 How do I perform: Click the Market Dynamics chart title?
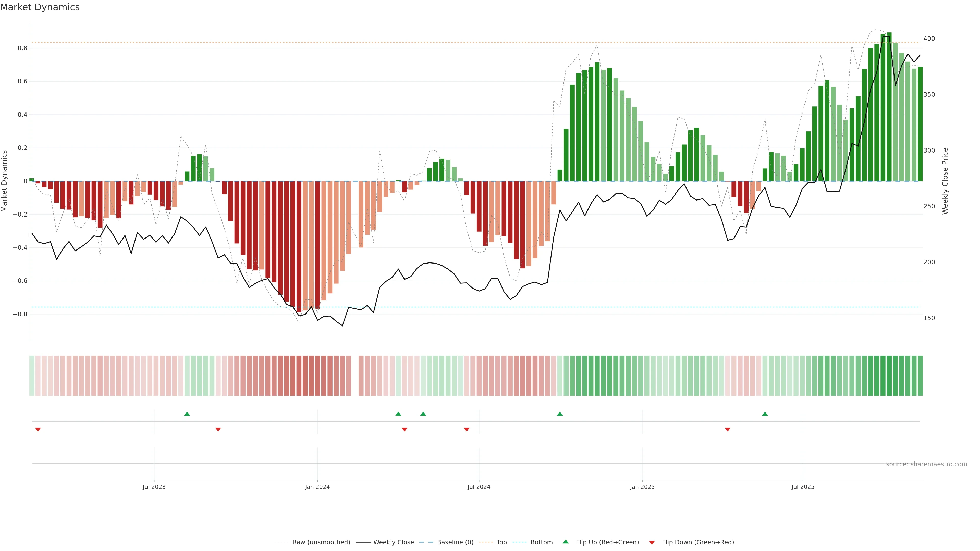point(40,7)
